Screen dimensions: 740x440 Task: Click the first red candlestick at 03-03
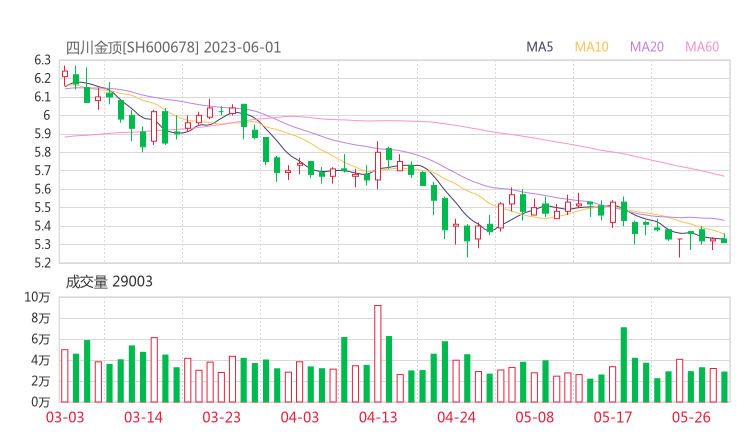(x=65, y=76)
